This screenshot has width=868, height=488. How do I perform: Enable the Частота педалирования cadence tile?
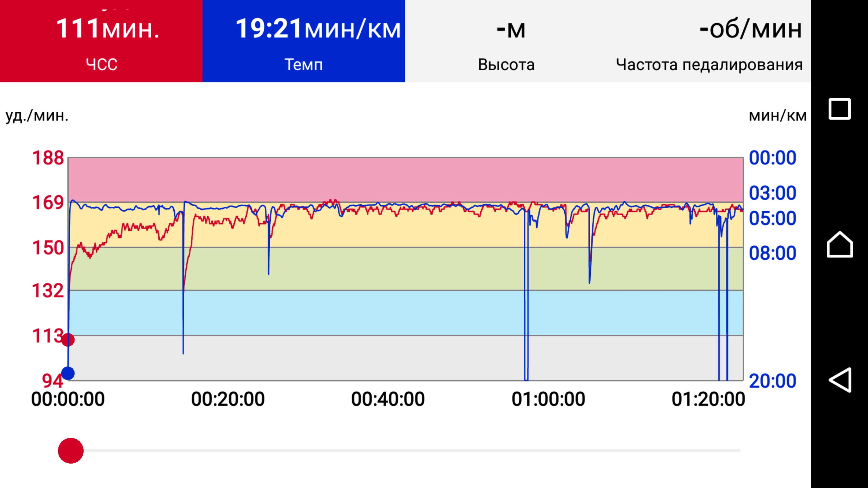[x=709, y=41]
